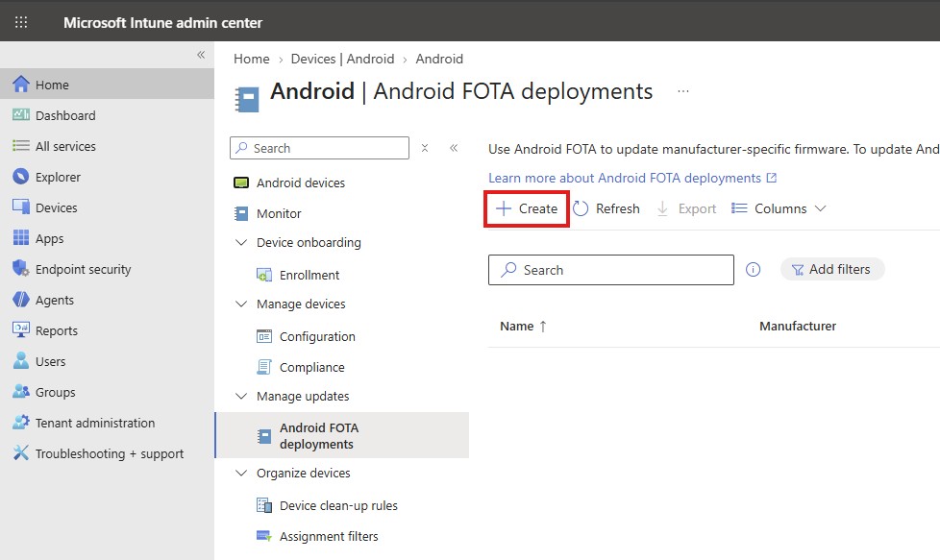Create a new FOTA deployment

(527, 208)
